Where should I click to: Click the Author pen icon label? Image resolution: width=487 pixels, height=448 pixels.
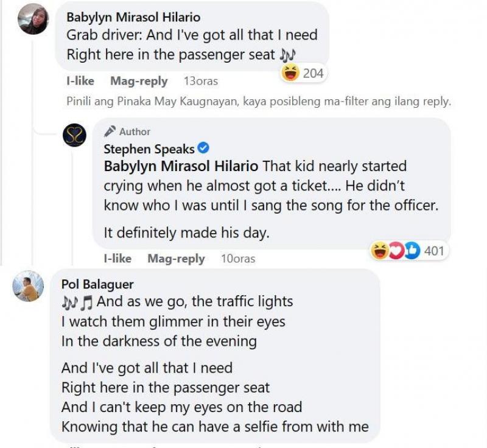[x=127, y=131]
